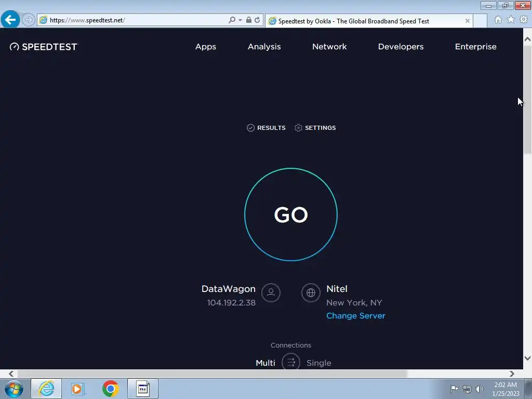532x399 pixels.
Task: Open a new blank tab
Action: click(x=480, y=21)
